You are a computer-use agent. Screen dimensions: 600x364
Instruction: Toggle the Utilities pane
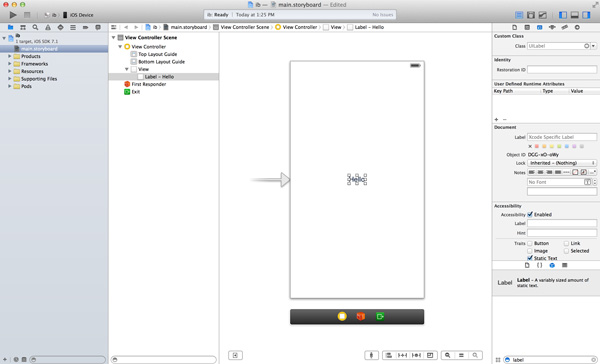click(x=587, y=15)
